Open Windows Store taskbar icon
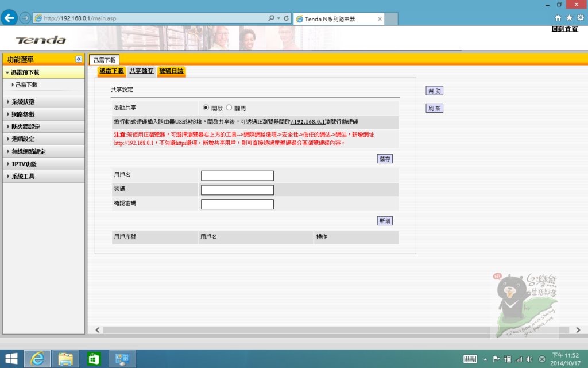Image resolution: width=588 pixels, height=368 pixels. 94,359
